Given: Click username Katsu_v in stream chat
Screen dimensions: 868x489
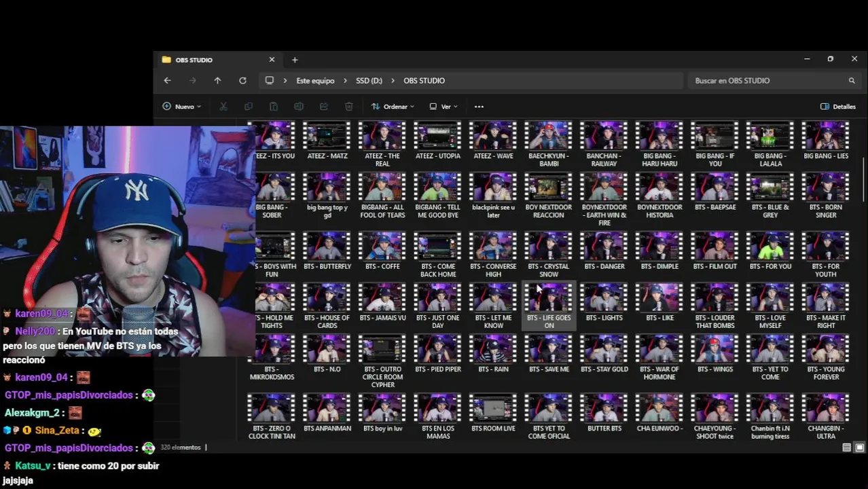Looking at the screenshot, I should point(33,466).
